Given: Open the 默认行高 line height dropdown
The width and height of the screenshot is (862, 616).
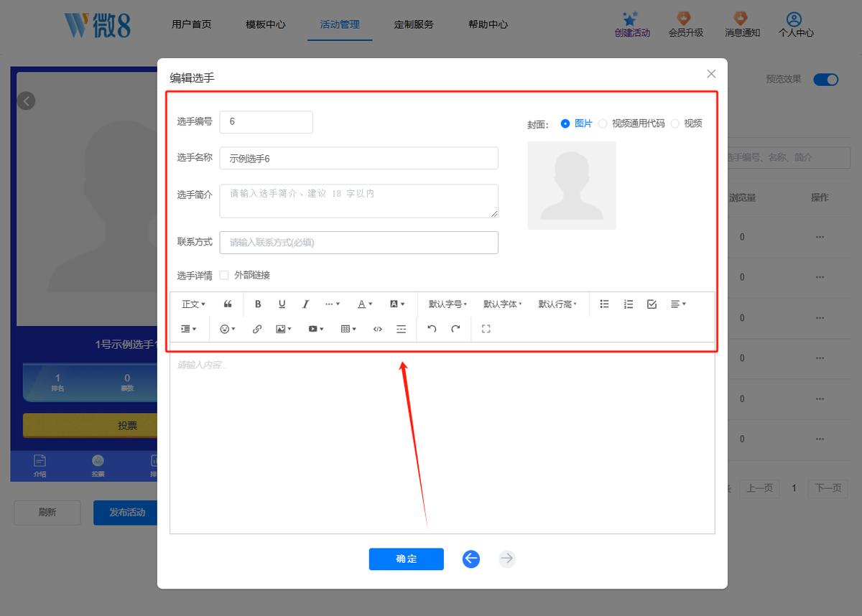Looking at the screenshot, I should (557, 304).
